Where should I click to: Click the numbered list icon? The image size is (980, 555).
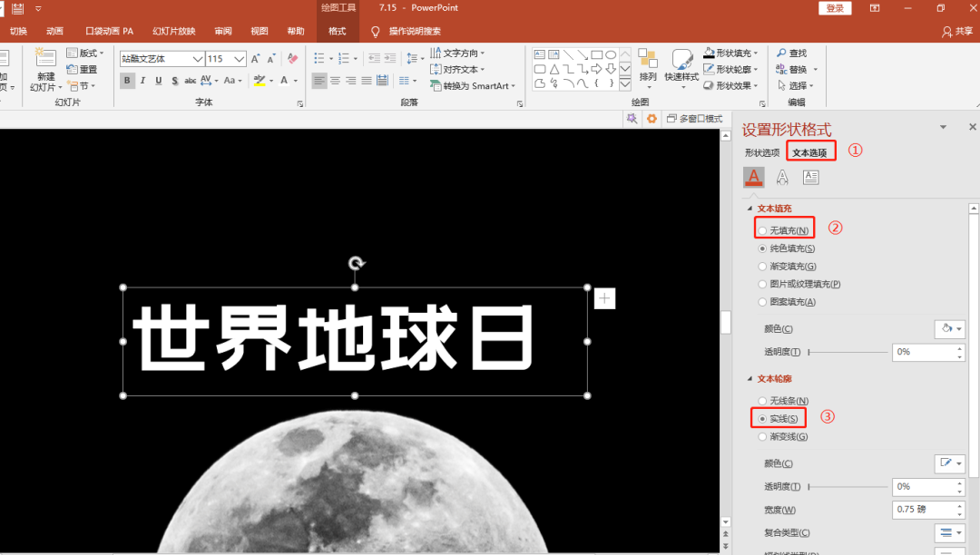point(343,59)
